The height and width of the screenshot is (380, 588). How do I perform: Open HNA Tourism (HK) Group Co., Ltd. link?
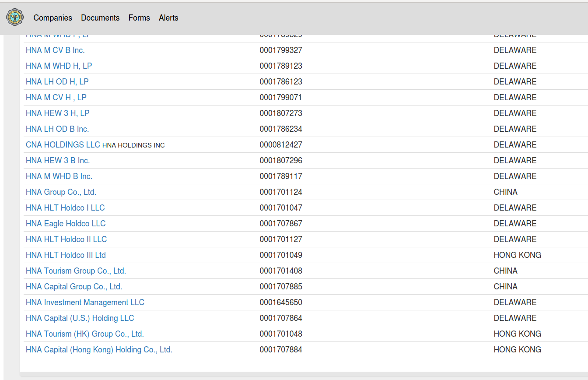coord(85,334)
